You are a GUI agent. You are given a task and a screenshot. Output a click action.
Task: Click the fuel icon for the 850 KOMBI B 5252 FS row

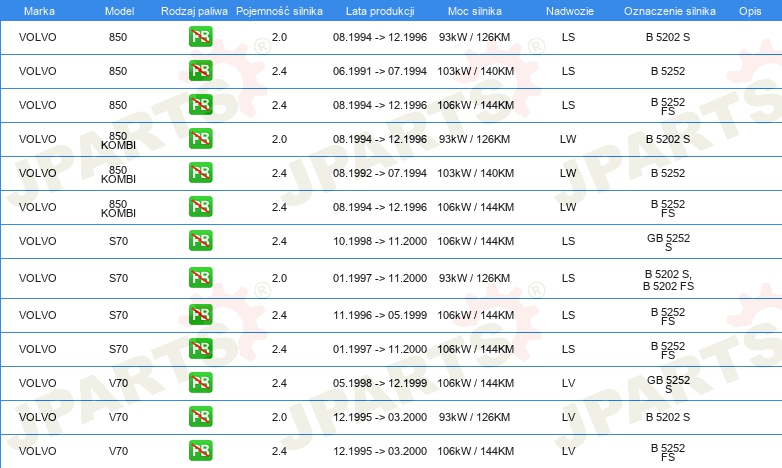(x=200, y=206)
